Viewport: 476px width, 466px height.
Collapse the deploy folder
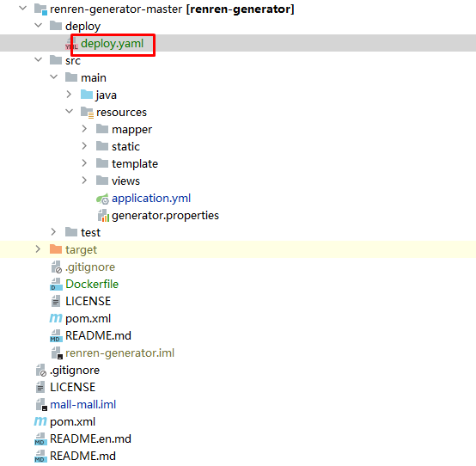39,26
